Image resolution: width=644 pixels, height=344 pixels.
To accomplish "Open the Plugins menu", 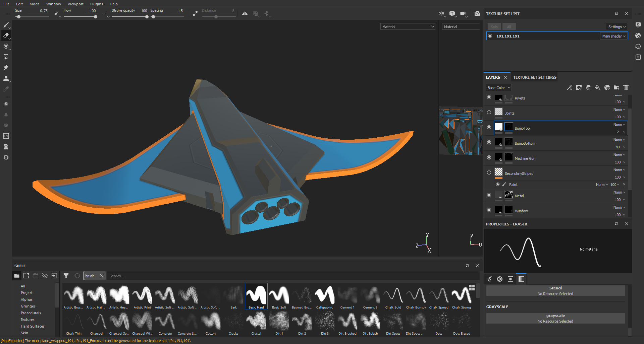I will click(x=96, y=4).
